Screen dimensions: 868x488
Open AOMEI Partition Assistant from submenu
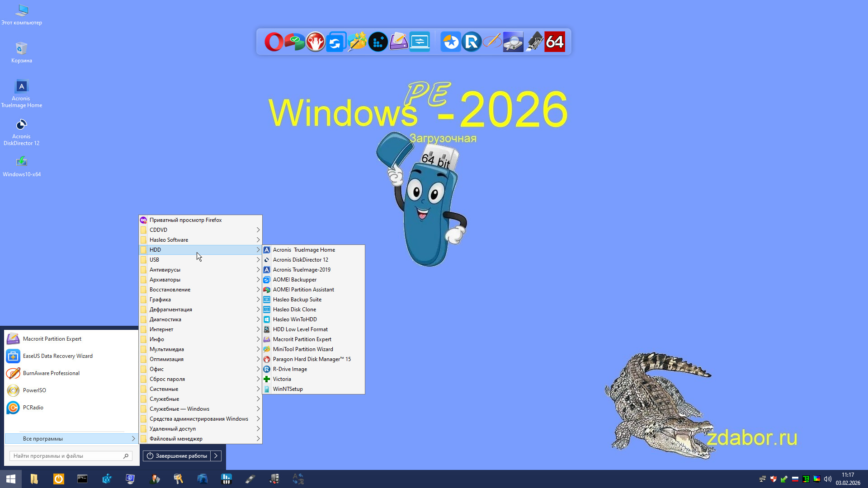[303, 290]
